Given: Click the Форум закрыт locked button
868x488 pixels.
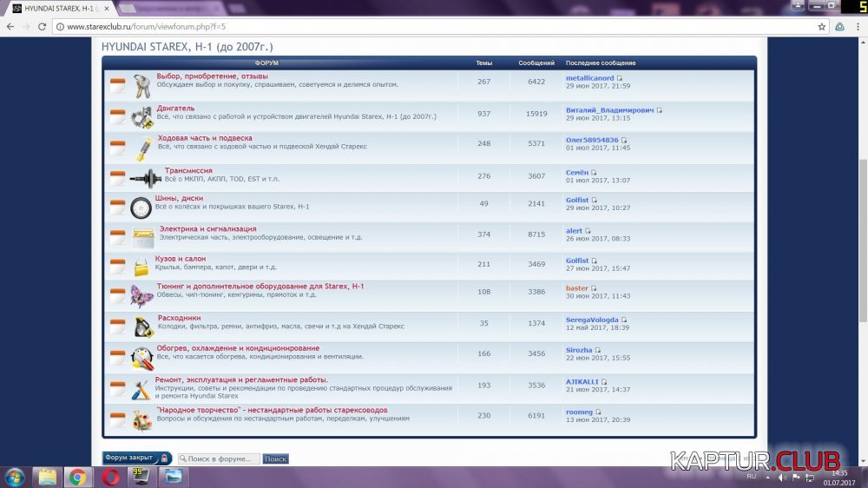Looking at the screenshot, I should (x=136, y=458).
